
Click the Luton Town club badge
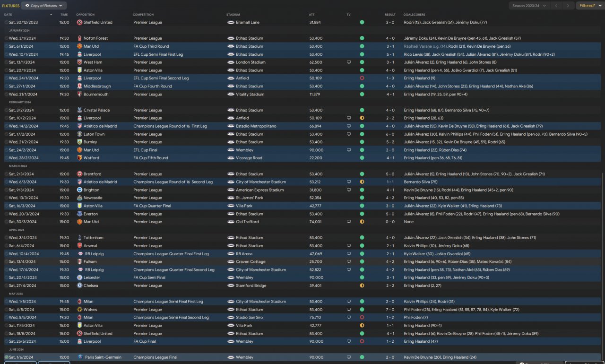pos(79,134)
